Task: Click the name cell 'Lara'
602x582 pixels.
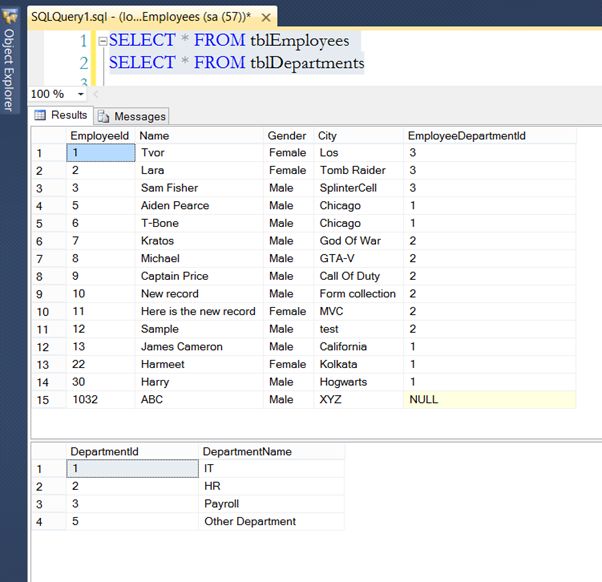Action: pos(199,170)
